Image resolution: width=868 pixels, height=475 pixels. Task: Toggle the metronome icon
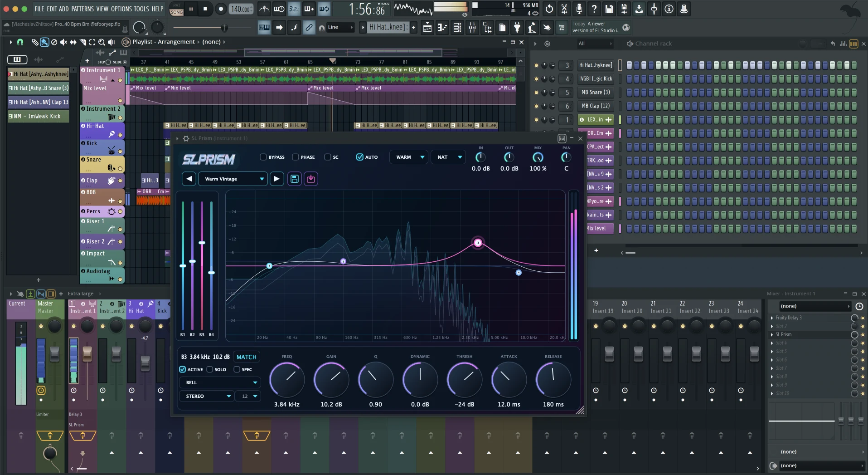point(264,9)
